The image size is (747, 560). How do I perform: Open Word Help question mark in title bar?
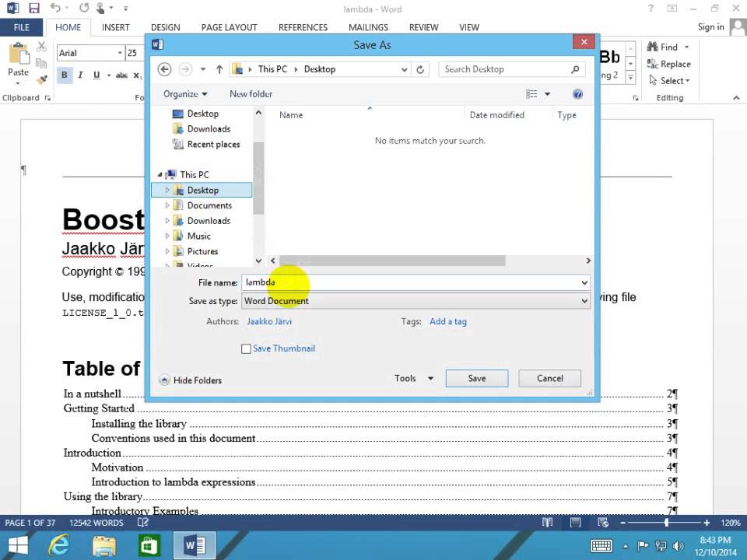(x=651, y=8)
